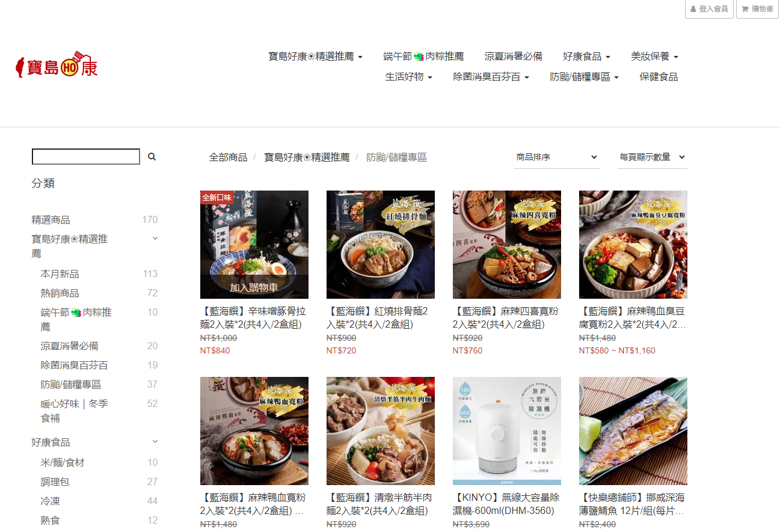Open the 每頁顯示數量 dropdown
The height and width of the screenshot is (532, 780).
[652, 157]
